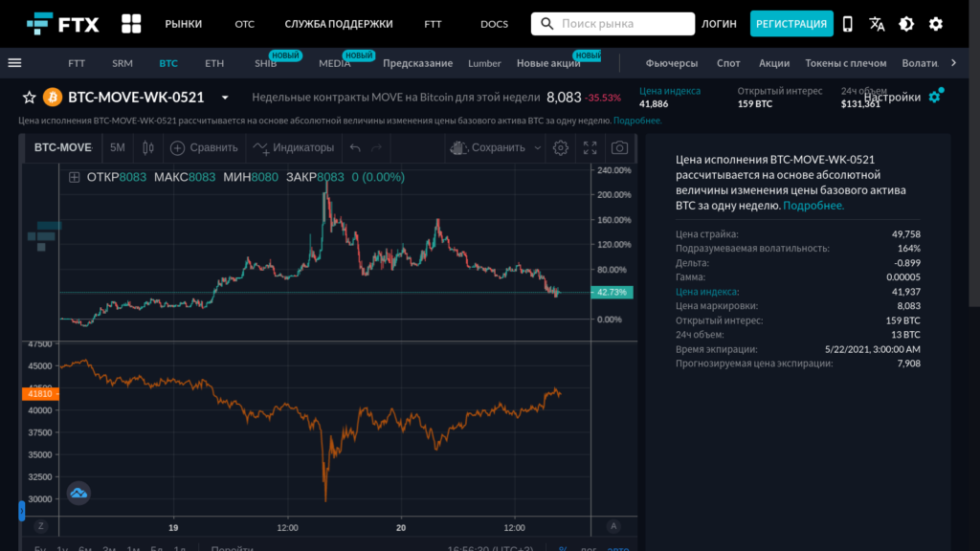Open the РЫНКИ menu

pyautogui.click(x=182, y=23)
